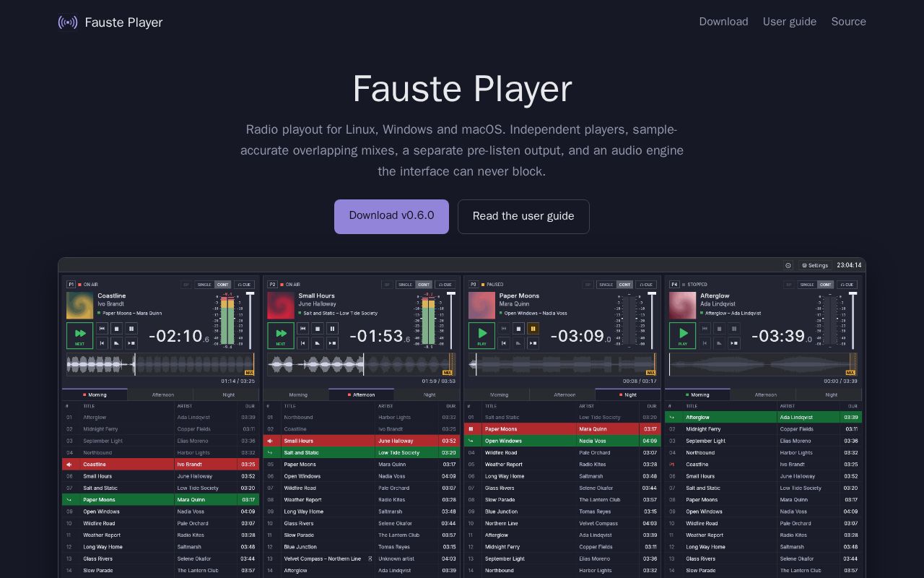This screenshot has height=578, width=924.
Task: Click the square stop icon on player P3
Action: pos(518,329)
